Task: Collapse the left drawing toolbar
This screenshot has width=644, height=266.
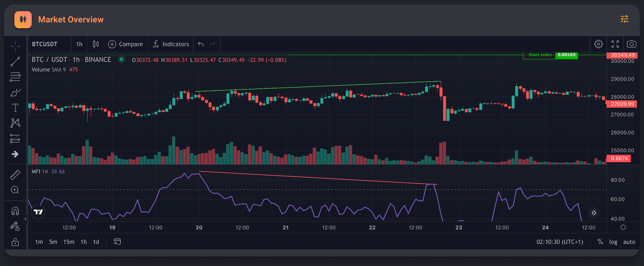Action: point(25,219)
